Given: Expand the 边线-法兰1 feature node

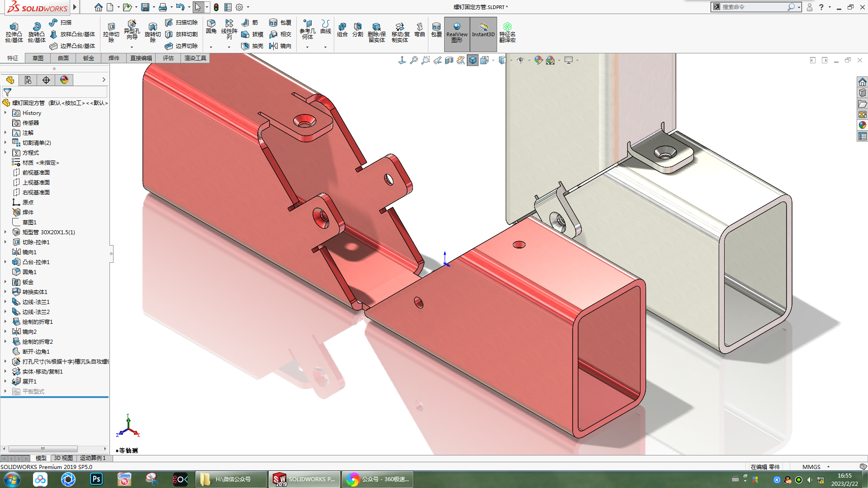Looking at the screenshot, I should pos(5,302).
